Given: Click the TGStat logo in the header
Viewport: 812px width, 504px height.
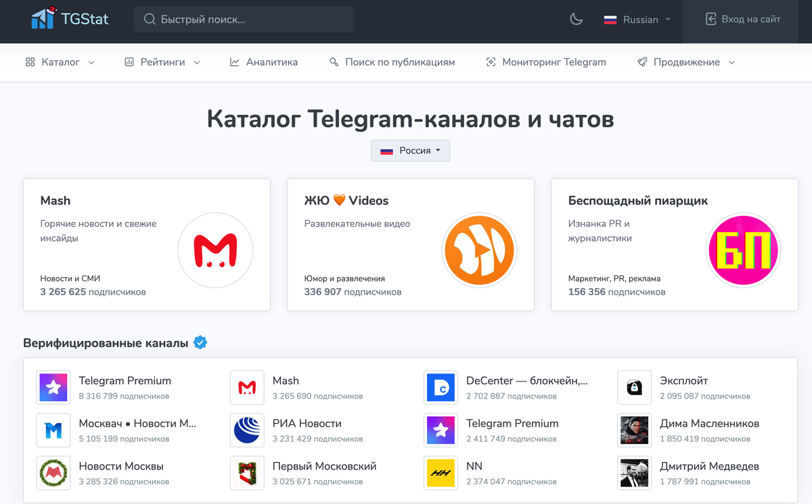Looking at the screenshot, I should 68,19.
